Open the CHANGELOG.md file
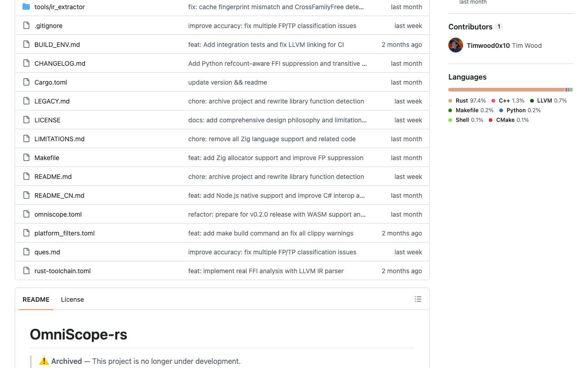Screen dimensions: 588x368 pos(60,63)
